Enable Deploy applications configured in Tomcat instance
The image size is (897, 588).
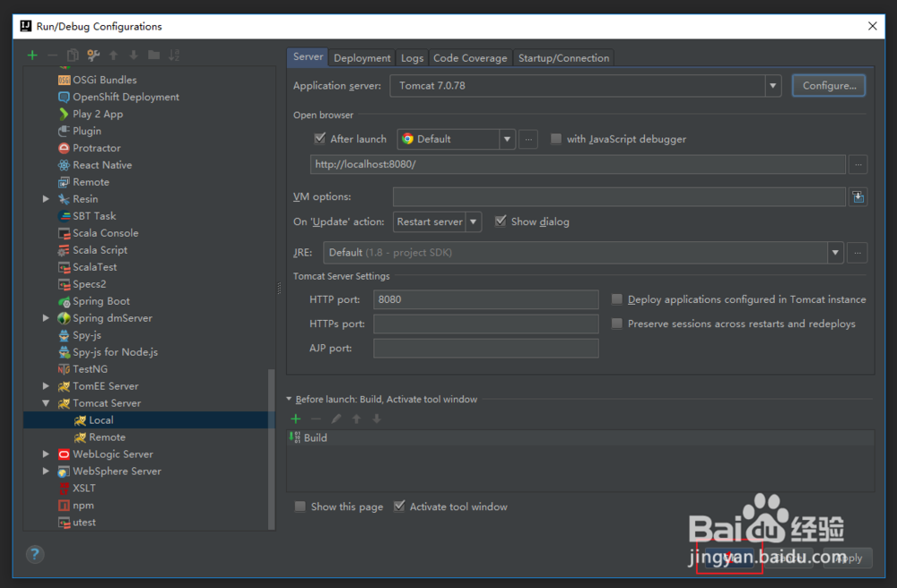click(x=617, y=298)
